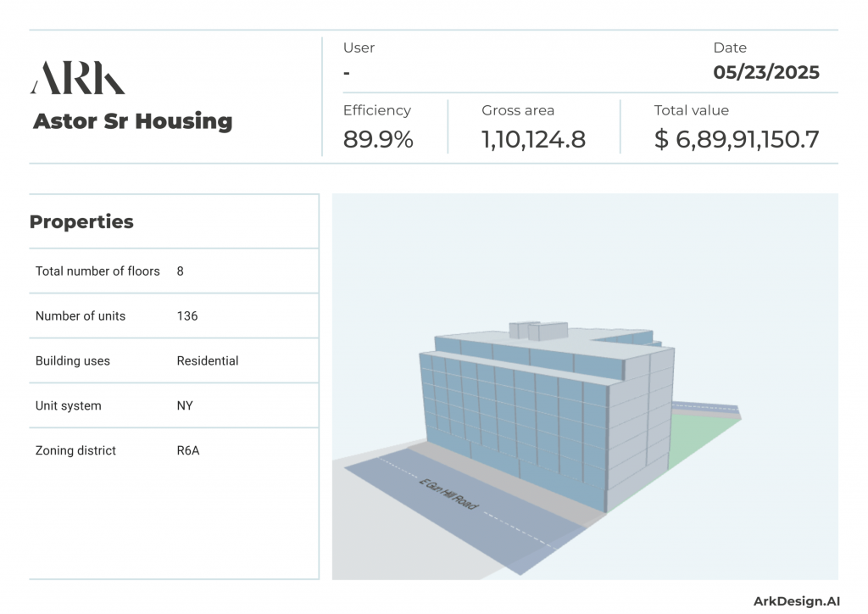Toggle the NY unit system
Viewport: 868px width, 614px height.
click(x=185, y=405)
